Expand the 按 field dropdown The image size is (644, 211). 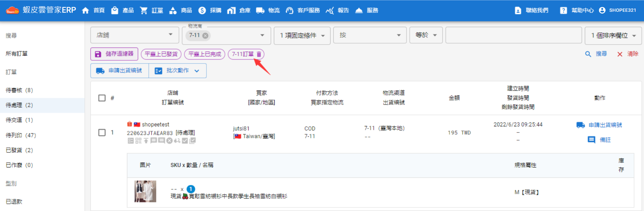point(370,35)
